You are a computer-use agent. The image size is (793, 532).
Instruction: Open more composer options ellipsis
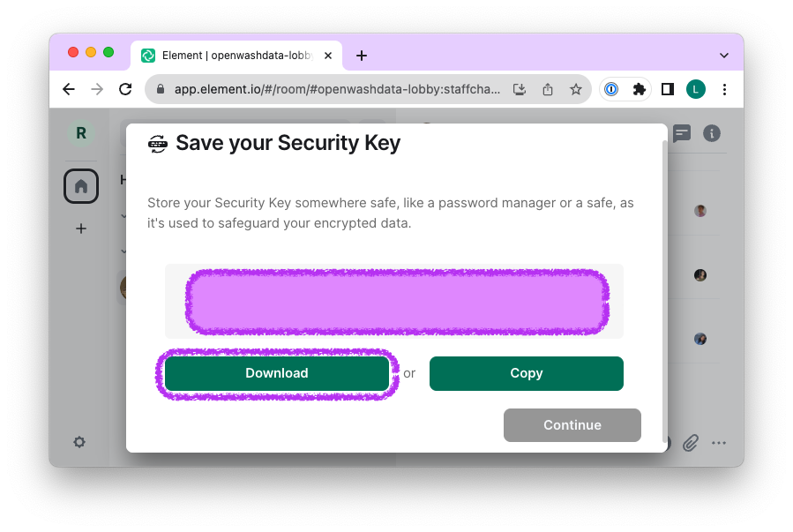click(x=719, y=442)
